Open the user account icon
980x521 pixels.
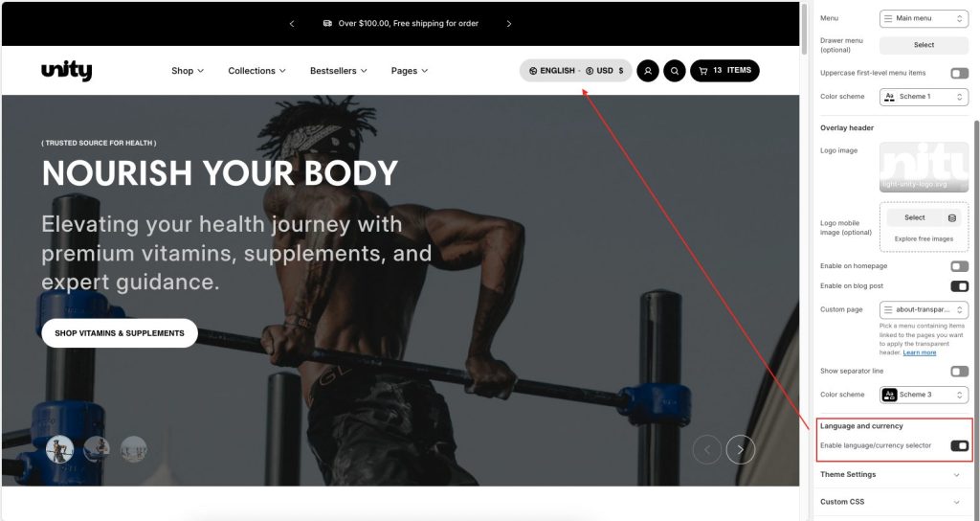(x=648, y=71)
